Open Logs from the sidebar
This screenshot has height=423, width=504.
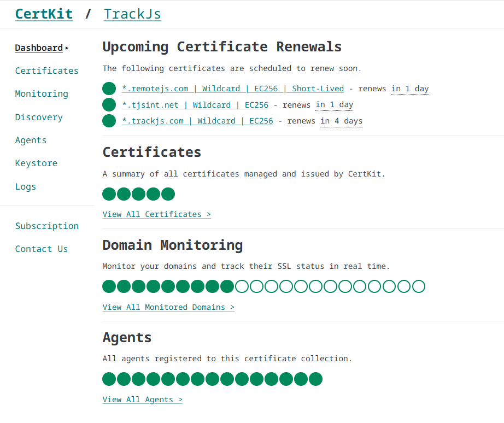(26, 186)
